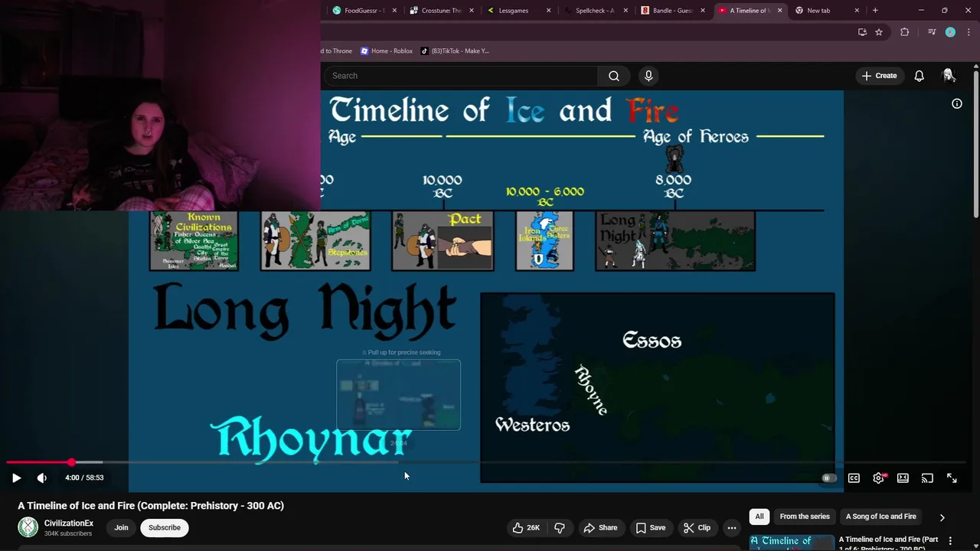Install app icon in address bar
This screenshot has width=980, height=551.
(x=862, y=32)
